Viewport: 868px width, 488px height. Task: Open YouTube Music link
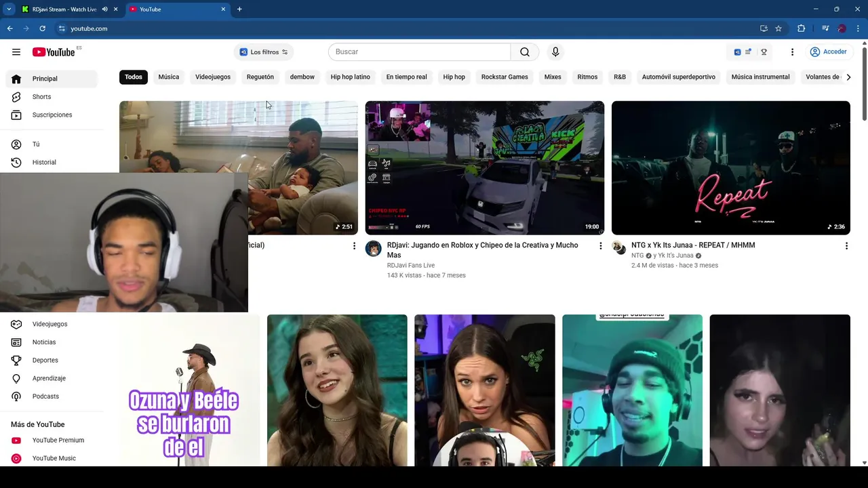click(52, 458)
